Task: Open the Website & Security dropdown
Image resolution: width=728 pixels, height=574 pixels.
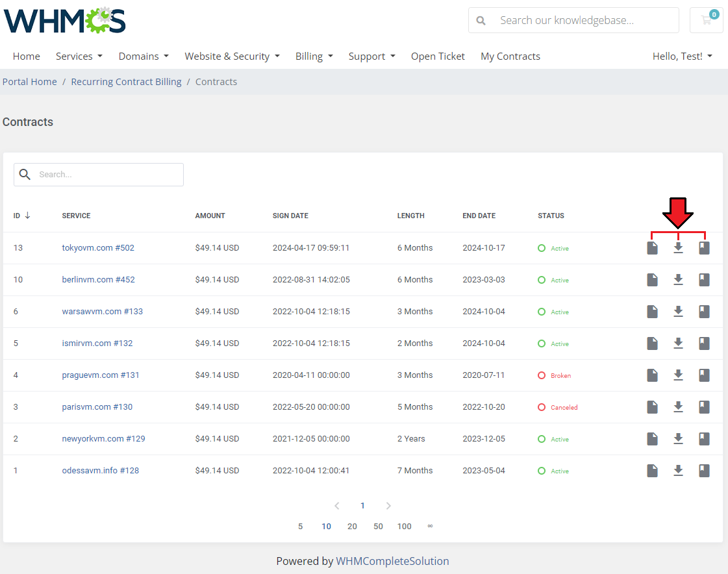Action: point(232,56)
